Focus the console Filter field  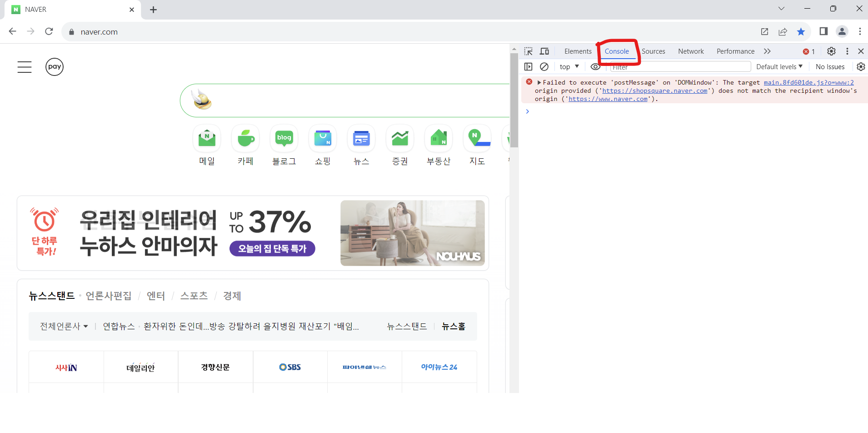(680, 67)
